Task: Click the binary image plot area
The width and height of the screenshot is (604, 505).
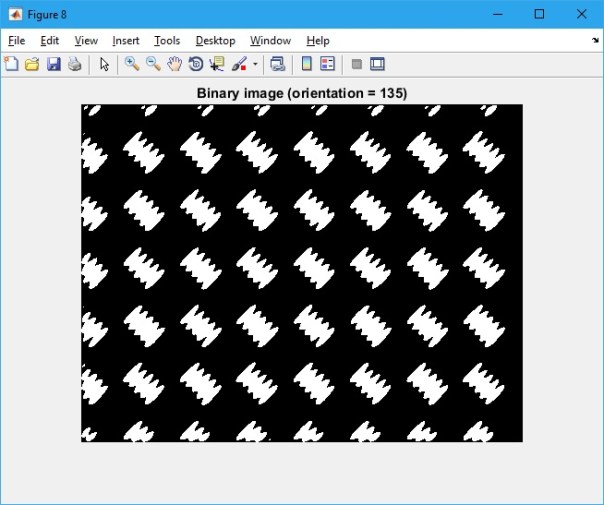Action: tap(301, 272)
